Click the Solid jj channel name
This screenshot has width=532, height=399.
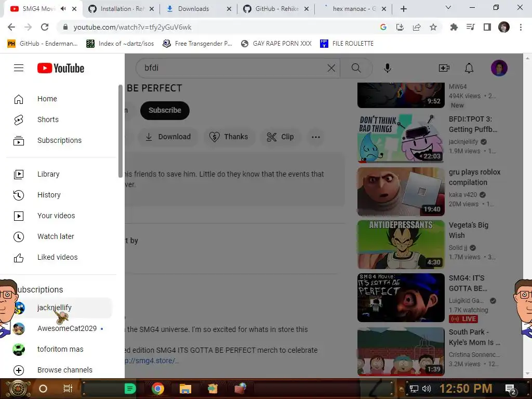pyautogui.click(x=458, y=248)
